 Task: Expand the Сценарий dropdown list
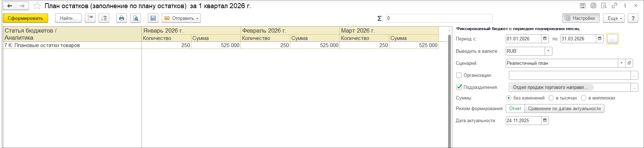tap(621, 63)
